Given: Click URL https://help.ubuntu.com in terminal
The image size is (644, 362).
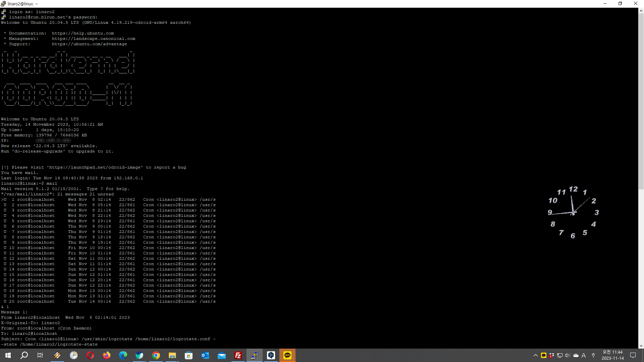Looking at the screenshot, I should (83, 33).
